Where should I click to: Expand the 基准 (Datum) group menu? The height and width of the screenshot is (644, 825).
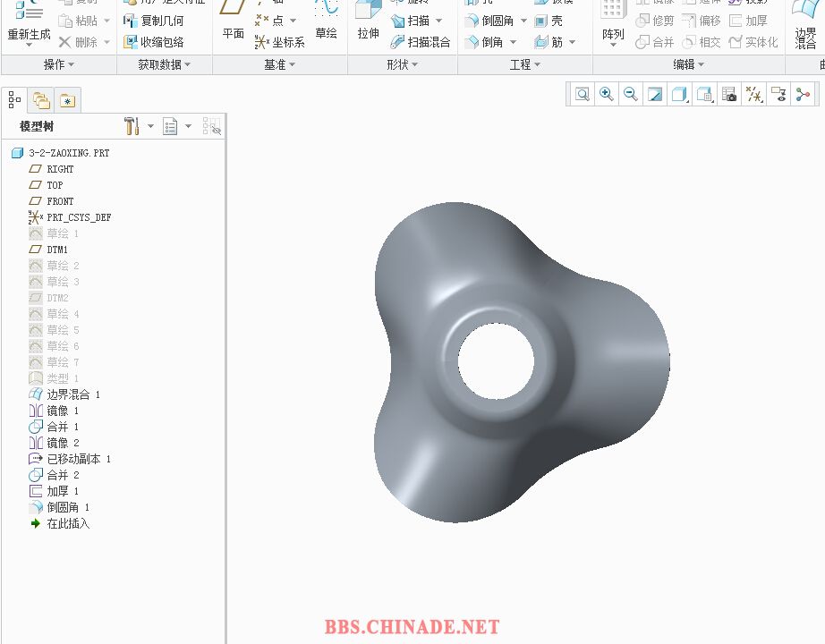pyautogui.click(x=279, y=64)
